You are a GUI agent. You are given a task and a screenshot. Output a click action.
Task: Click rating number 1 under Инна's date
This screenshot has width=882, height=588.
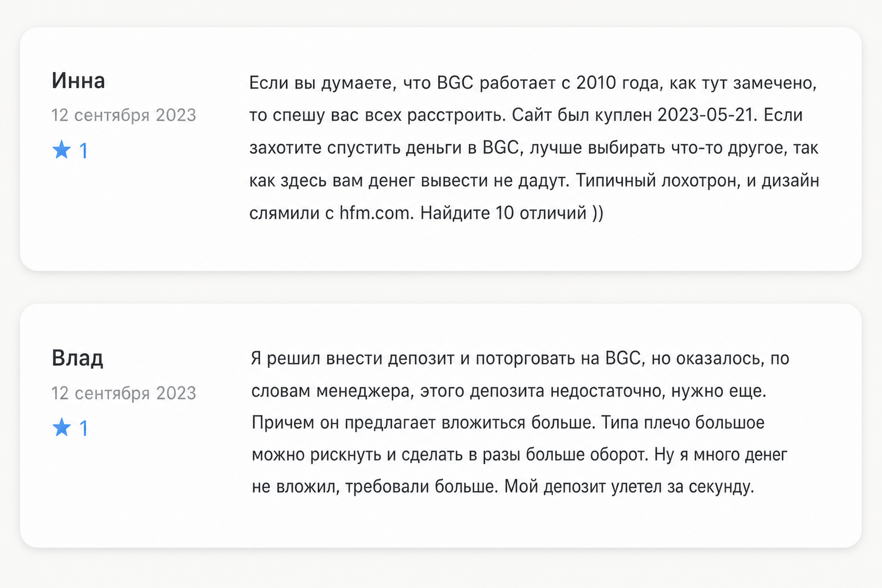[83, 151]
